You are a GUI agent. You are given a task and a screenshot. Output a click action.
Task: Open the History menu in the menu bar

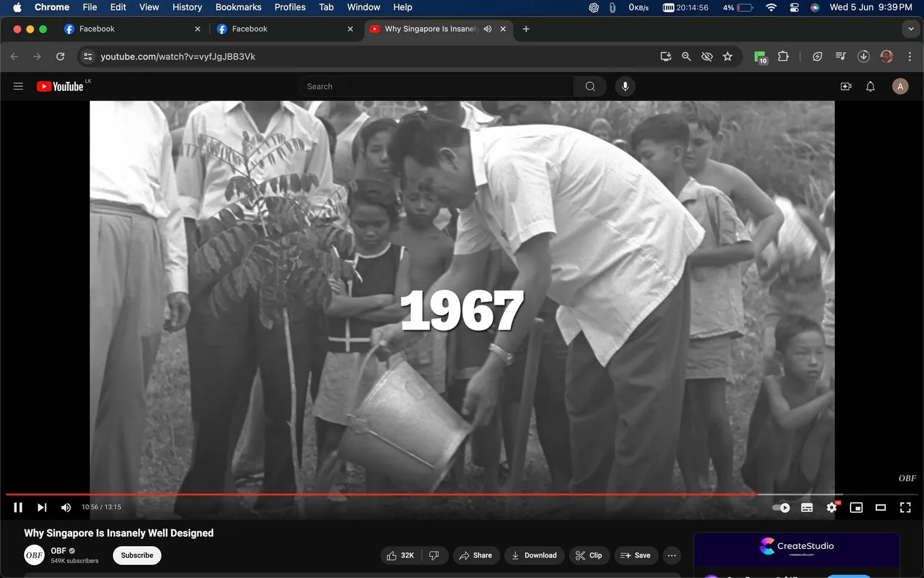[x=186, y=7]
